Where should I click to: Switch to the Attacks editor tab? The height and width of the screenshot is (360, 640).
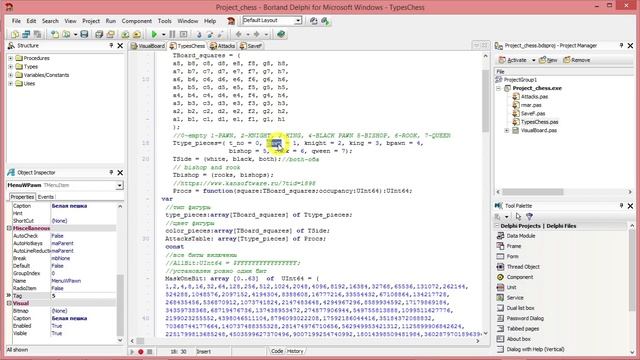pos(222,46)
